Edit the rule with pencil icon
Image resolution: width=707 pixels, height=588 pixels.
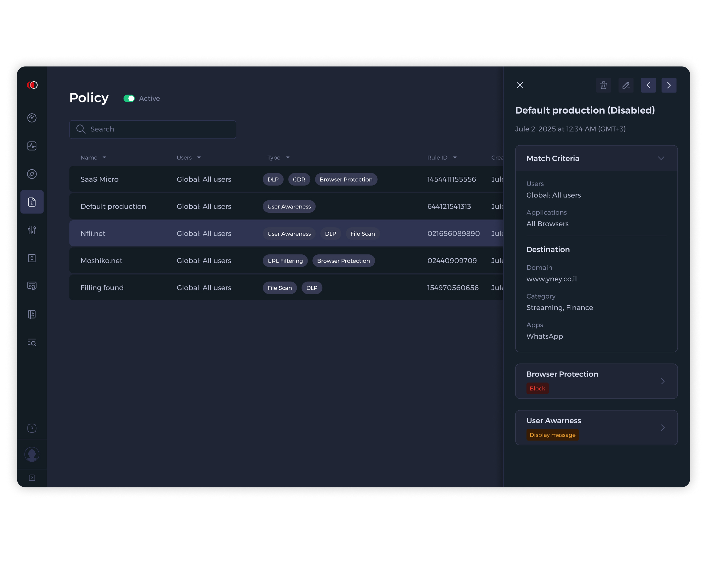(x=626, y=85)
